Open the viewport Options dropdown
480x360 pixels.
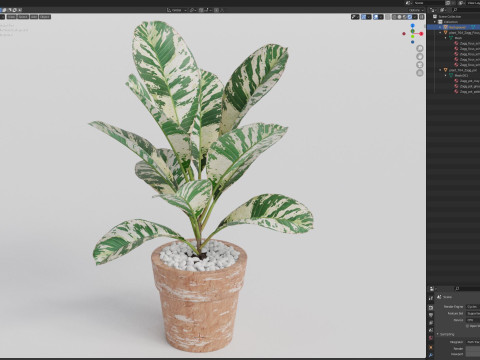tap(416, 10)
